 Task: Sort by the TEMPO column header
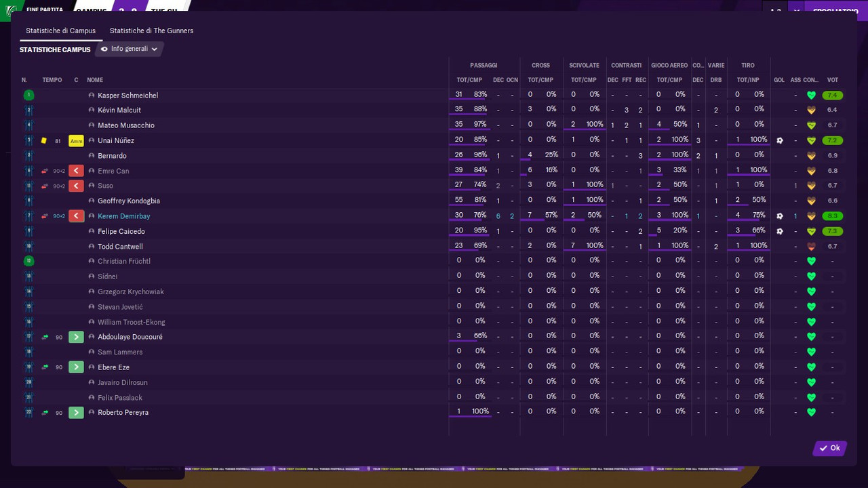[x=52, y=80]
